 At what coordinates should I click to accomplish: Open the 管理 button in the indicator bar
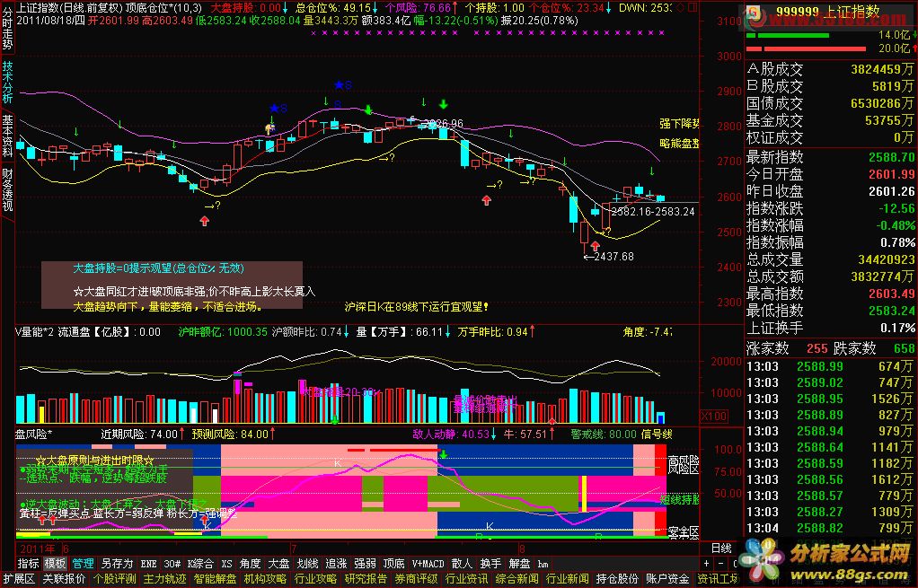[83, 564]
